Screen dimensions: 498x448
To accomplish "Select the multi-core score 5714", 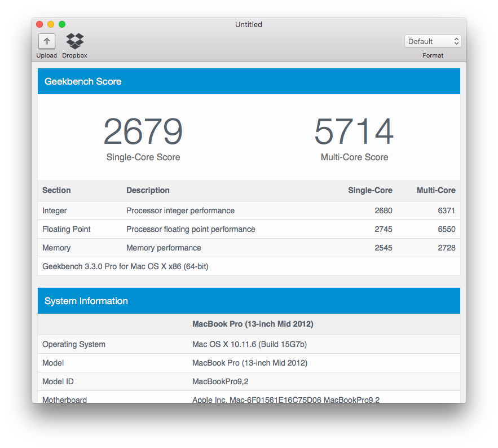I will [354, 131].
